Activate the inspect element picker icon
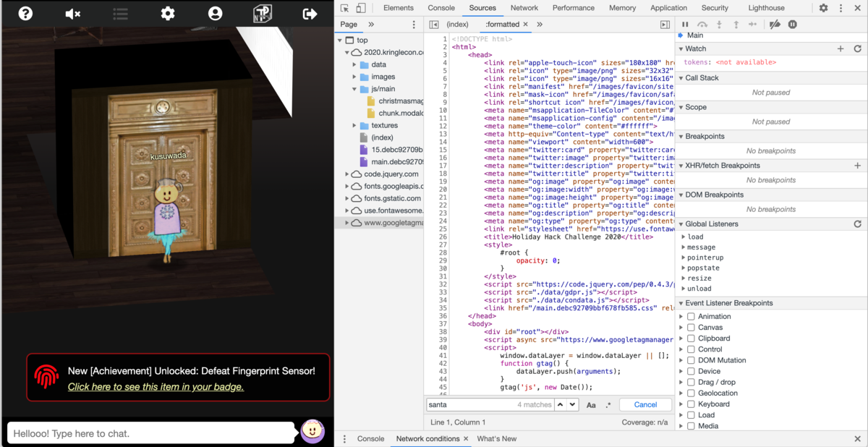Viewport: 868px width, 447px height. 345,8
